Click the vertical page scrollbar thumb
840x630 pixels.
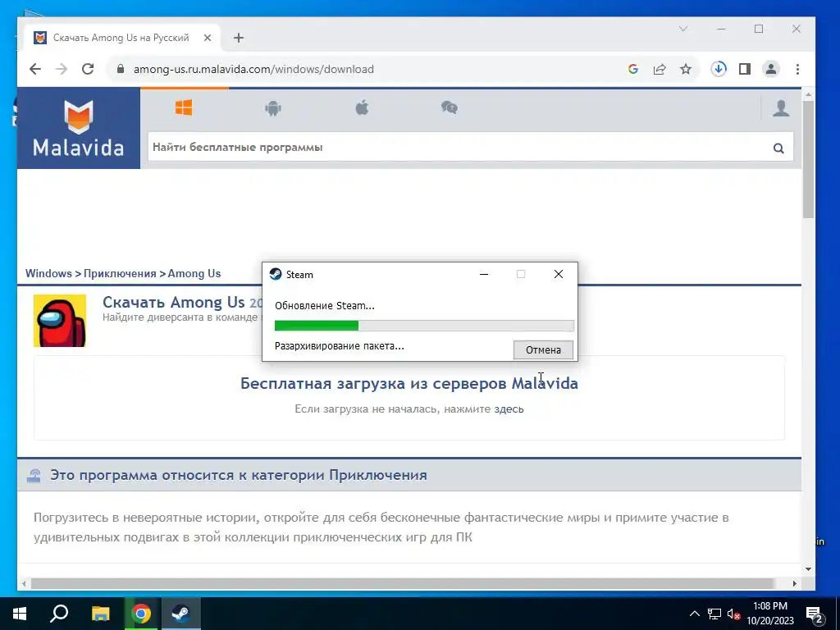[x=808, y=158]
